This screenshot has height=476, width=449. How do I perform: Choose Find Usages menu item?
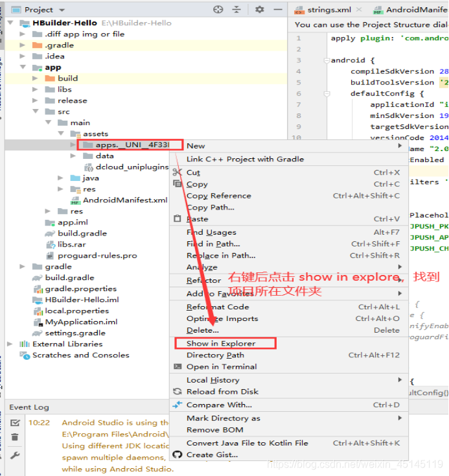(289, 232)
